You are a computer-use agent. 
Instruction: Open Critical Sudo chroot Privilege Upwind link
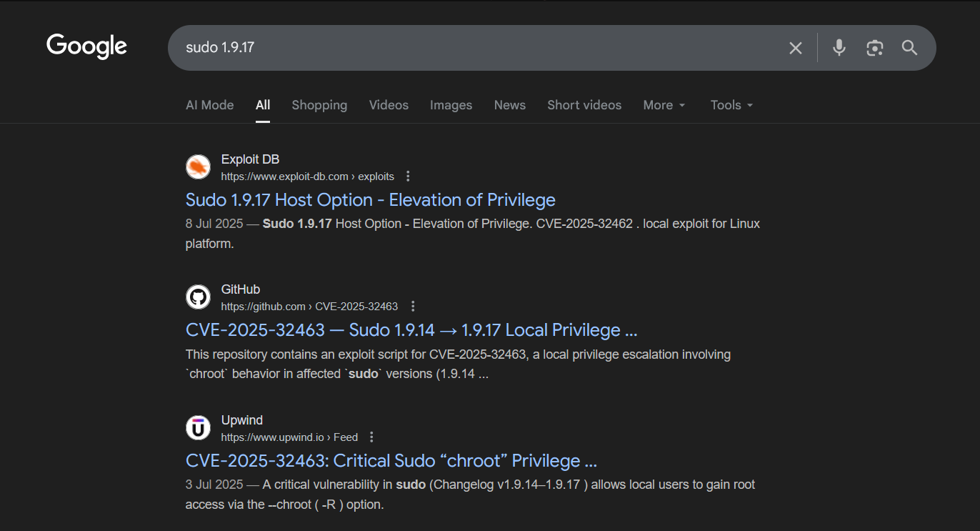[391, 460]
